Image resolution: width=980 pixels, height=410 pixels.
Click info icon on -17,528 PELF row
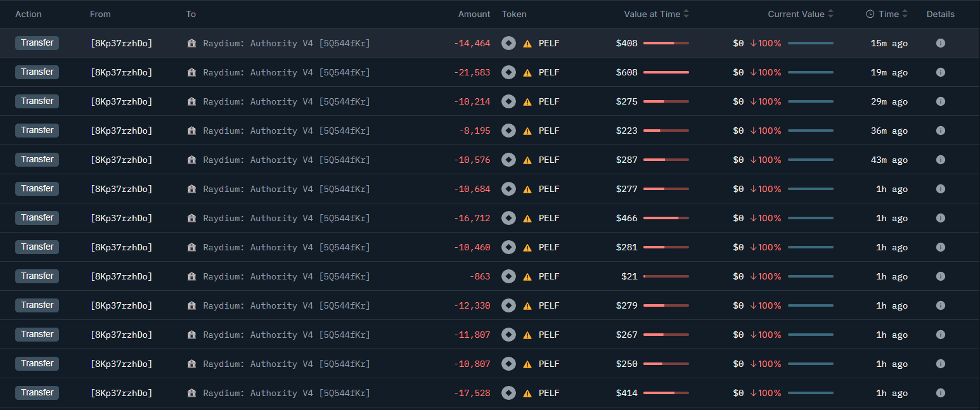coord(940,393)
